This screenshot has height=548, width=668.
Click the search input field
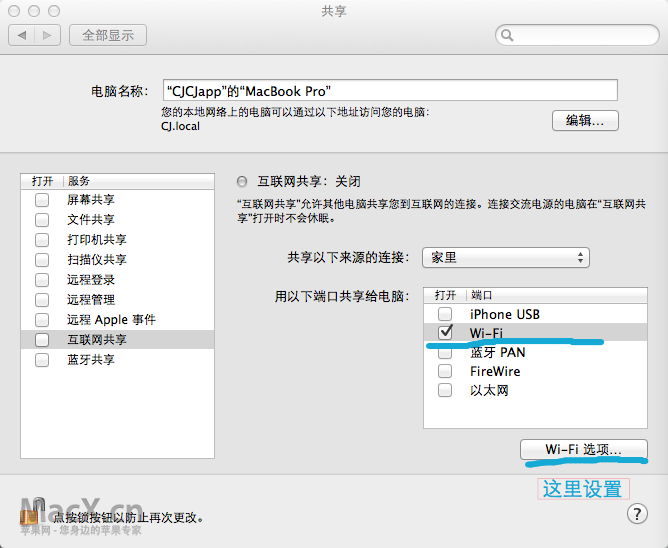click(x=577, y=35)
